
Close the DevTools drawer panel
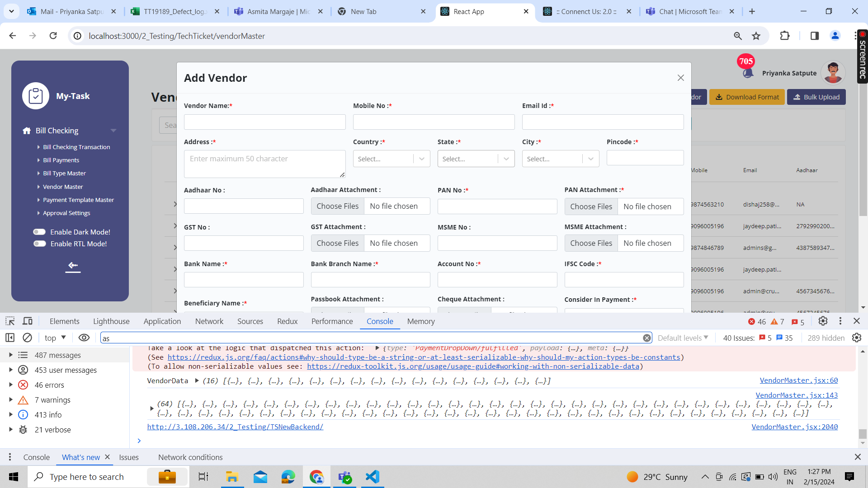point(858,457)
